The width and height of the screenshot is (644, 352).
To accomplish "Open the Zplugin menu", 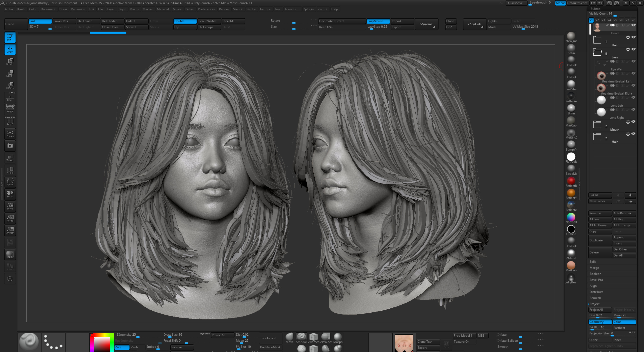I will [x=309, y=9].
